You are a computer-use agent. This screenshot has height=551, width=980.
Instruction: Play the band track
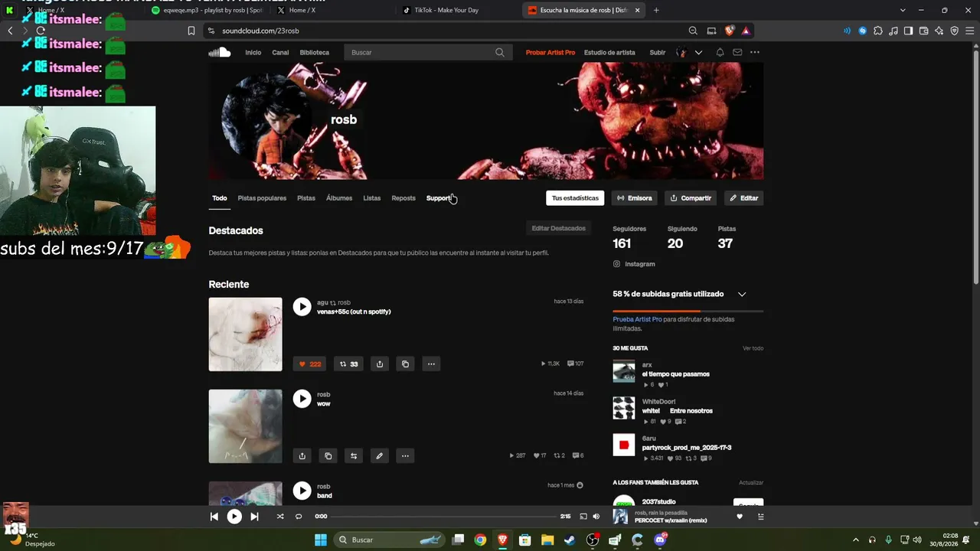click(302, 491)
